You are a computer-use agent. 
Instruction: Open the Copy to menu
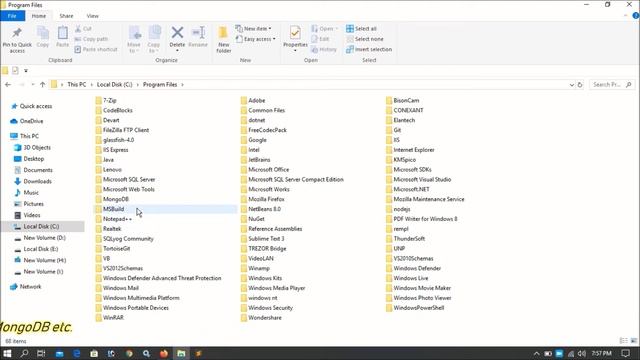tap(154, 40)
